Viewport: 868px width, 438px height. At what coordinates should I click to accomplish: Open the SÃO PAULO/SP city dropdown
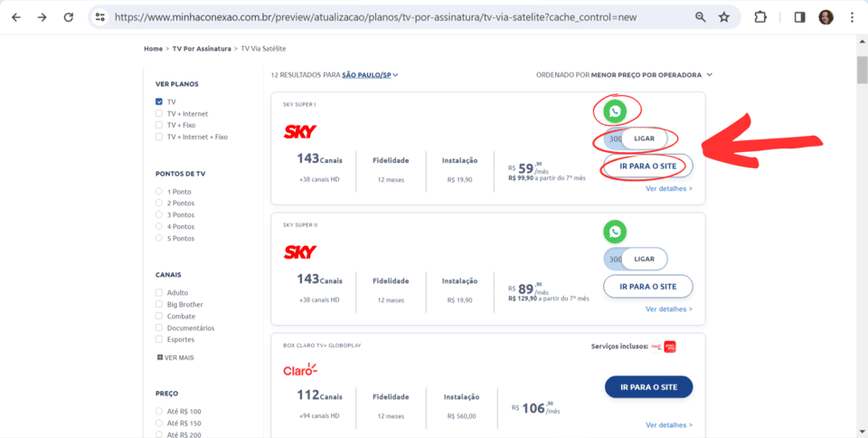pyautogui.click(x=371, y=75)
